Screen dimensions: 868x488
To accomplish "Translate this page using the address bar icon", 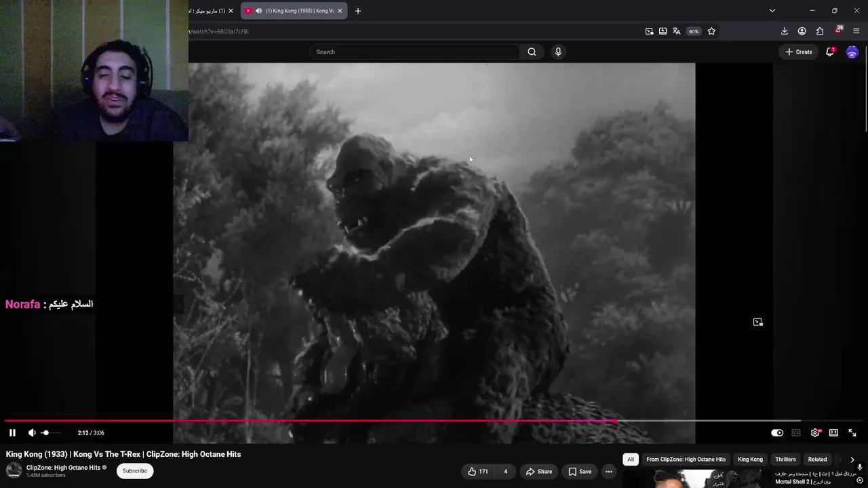I will click(676, 31).
